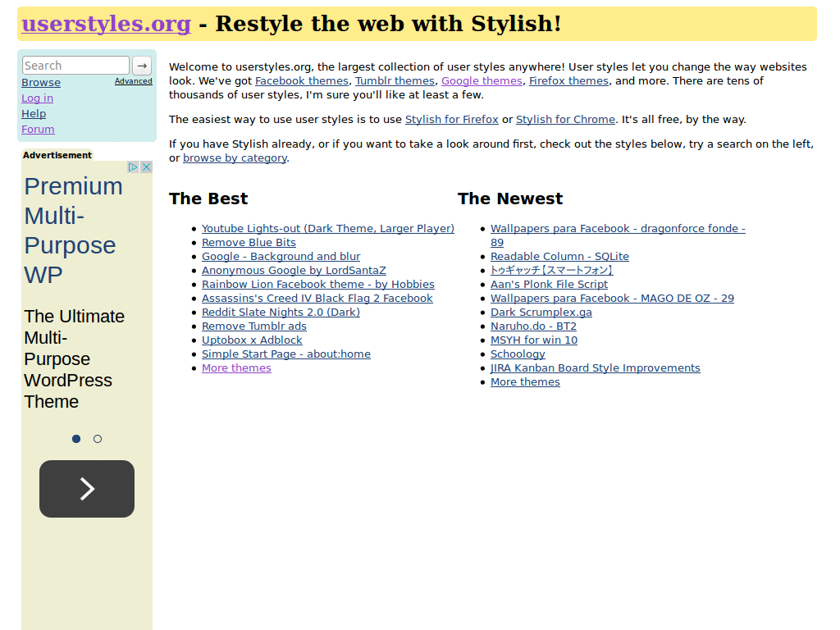Open the Uptobox x Adblock style
The image size is (840, 630).
click(x=252, y=340)
